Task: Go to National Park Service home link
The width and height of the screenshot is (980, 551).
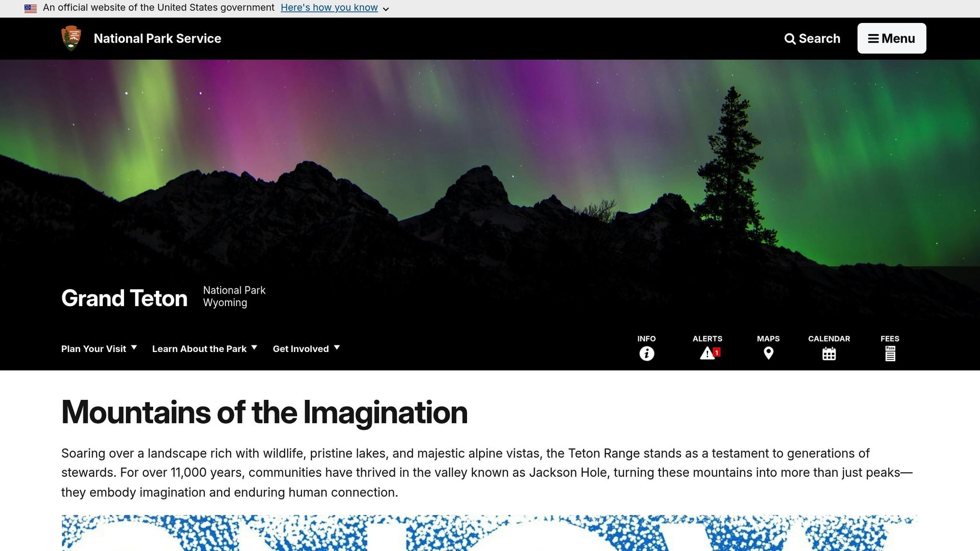Action: (157, 38)
